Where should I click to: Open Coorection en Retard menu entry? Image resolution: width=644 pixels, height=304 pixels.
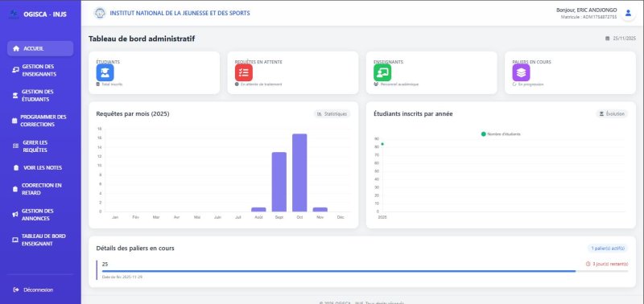(x=40, y=189)
